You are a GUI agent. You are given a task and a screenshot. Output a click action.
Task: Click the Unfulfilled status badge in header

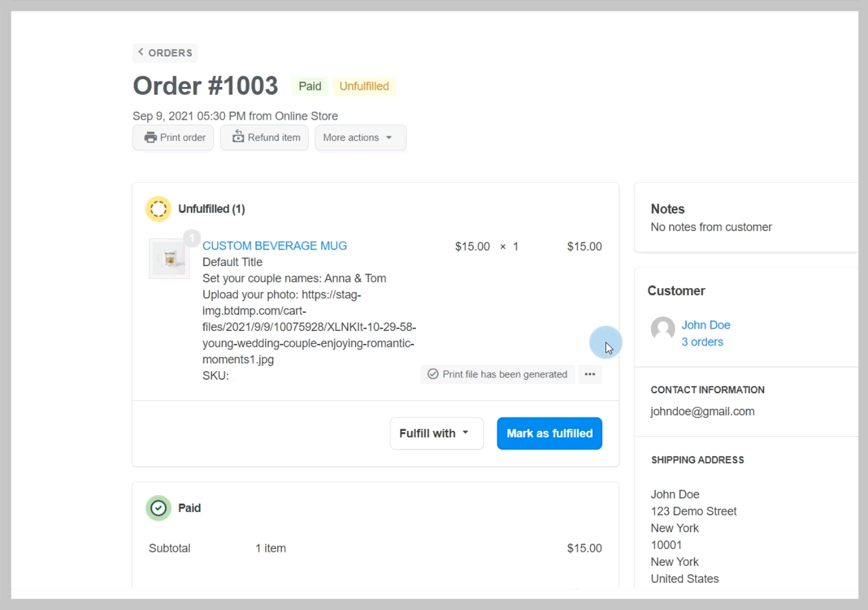point(364,86)
